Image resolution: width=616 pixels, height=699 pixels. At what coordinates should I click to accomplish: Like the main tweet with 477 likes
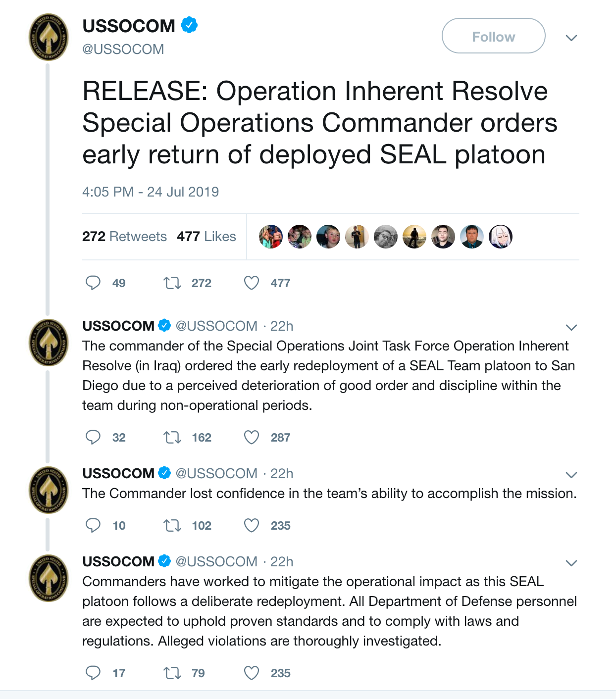252,283
